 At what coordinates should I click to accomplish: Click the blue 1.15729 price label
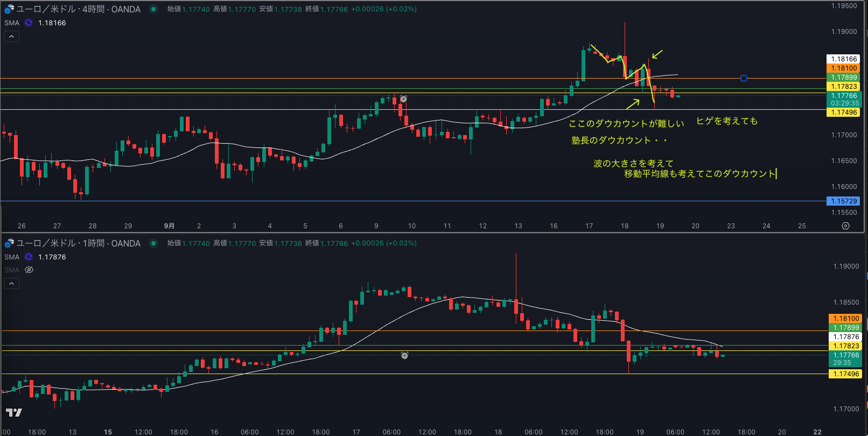[x=843, y=201]
